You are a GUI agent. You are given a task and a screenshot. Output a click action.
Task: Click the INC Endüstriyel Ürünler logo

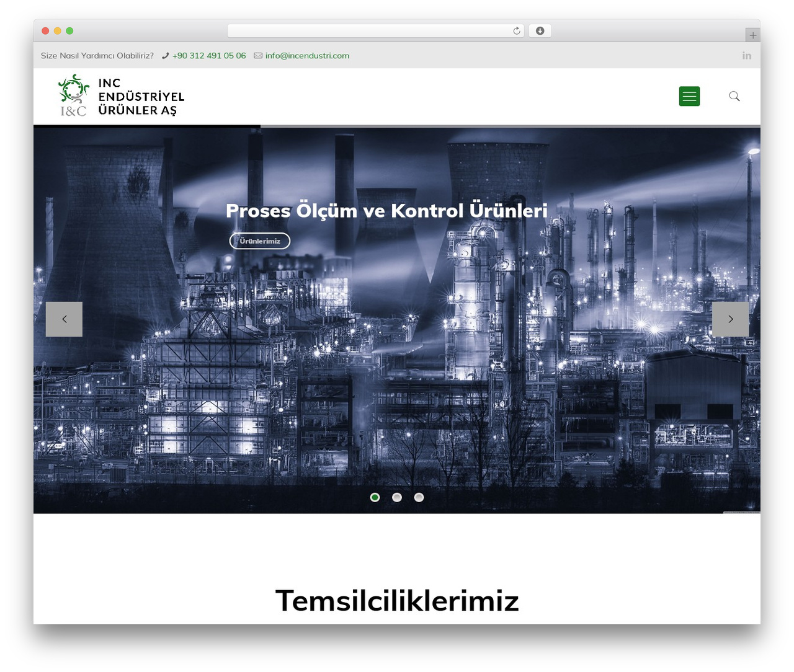coord(122,96)
